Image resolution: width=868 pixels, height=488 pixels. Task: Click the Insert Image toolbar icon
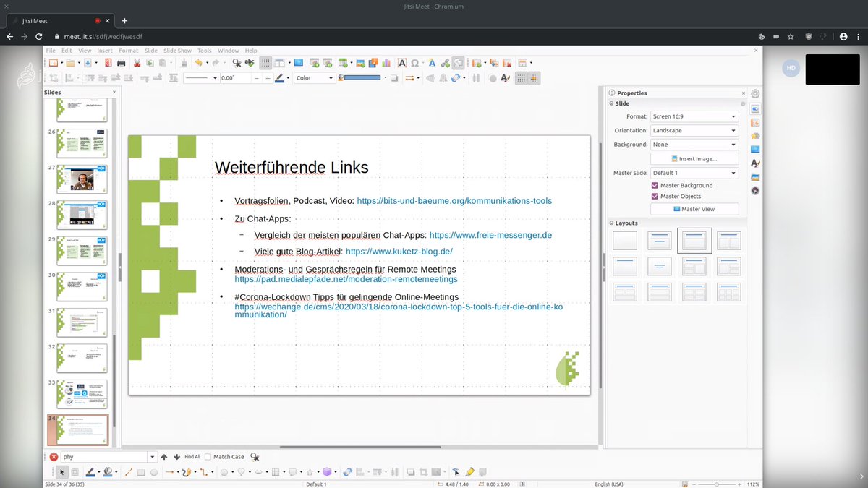[360, 63]
